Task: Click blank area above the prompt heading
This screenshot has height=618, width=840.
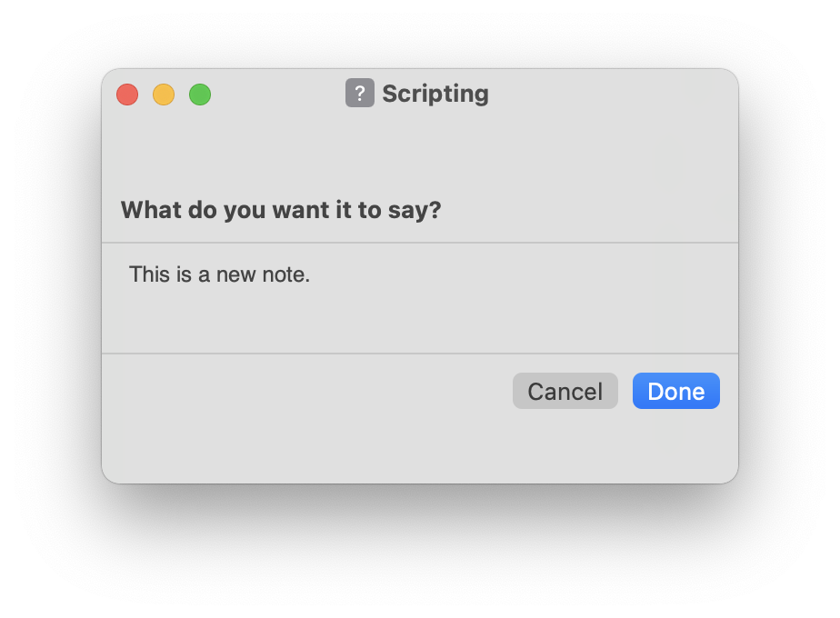Action: coord(420,155)
